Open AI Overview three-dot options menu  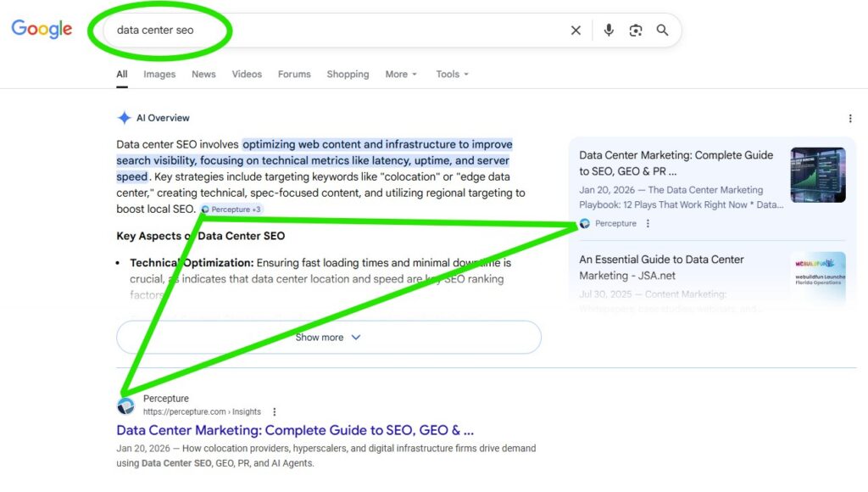[x=850, y=119]
